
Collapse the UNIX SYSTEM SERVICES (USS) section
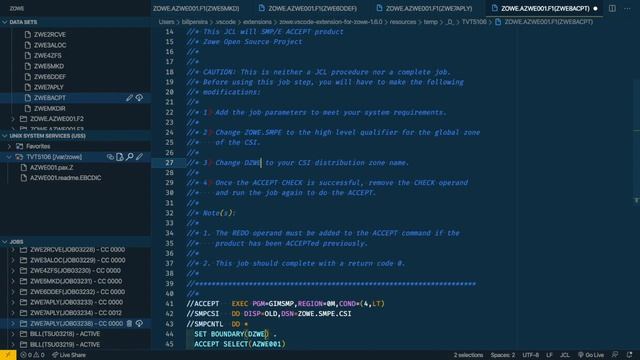4,136
